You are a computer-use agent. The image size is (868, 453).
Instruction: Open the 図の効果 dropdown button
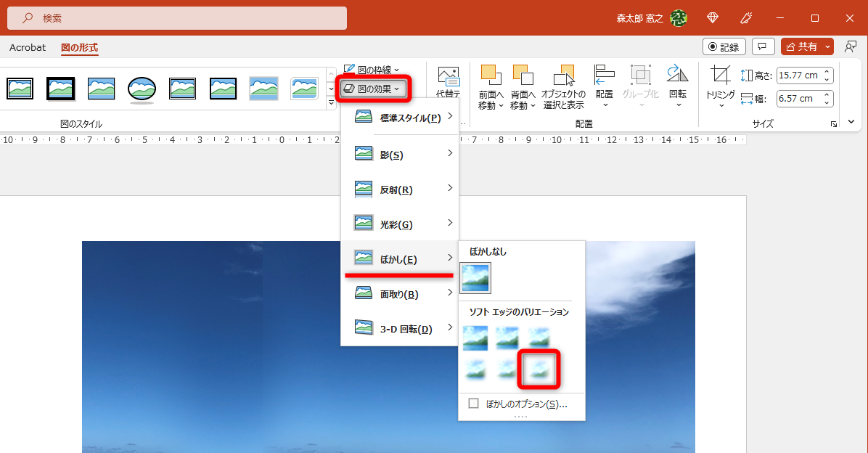point(374,89)
